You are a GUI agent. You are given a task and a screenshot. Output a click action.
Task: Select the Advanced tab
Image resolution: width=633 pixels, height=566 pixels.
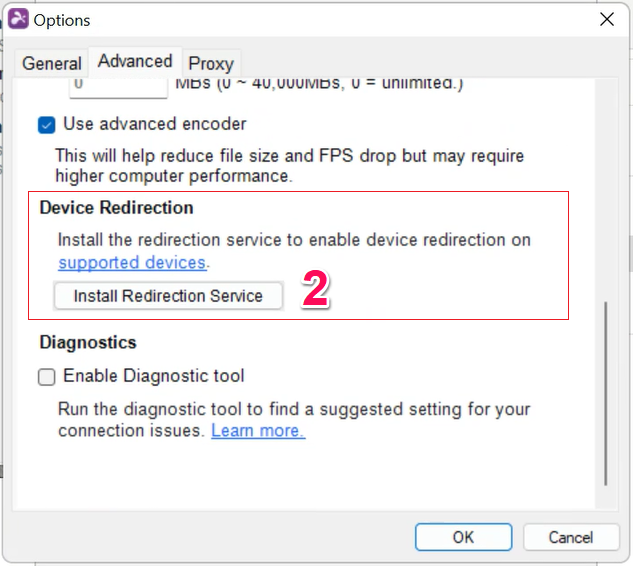coord(135,61)
